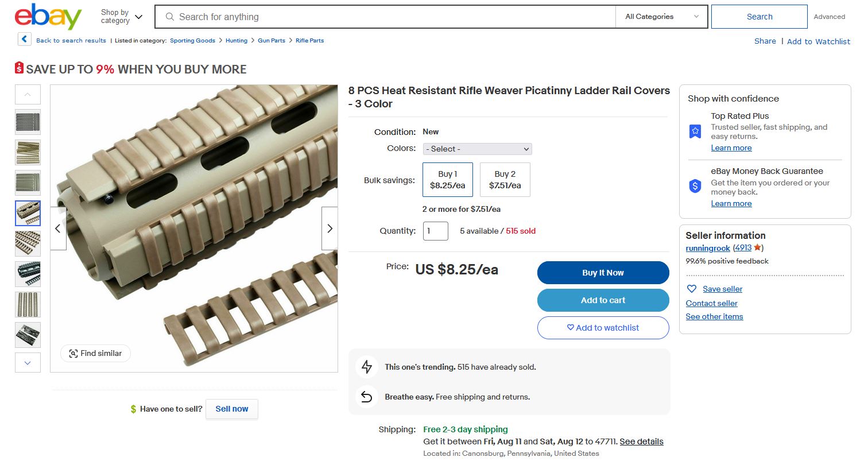The width and height of the screenshot is (868, 465).
Task: Click the eBay logo
Action: pos(48,17)
